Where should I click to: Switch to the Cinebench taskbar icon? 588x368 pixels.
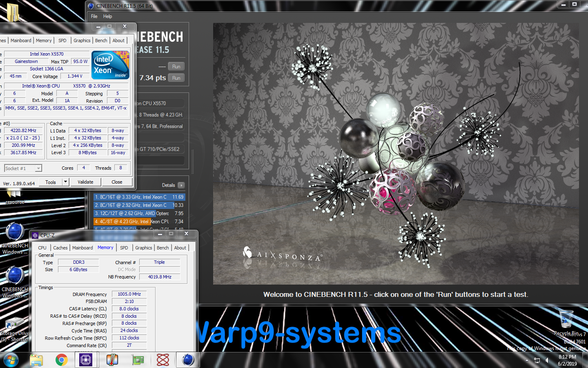[x=188, y=360]
